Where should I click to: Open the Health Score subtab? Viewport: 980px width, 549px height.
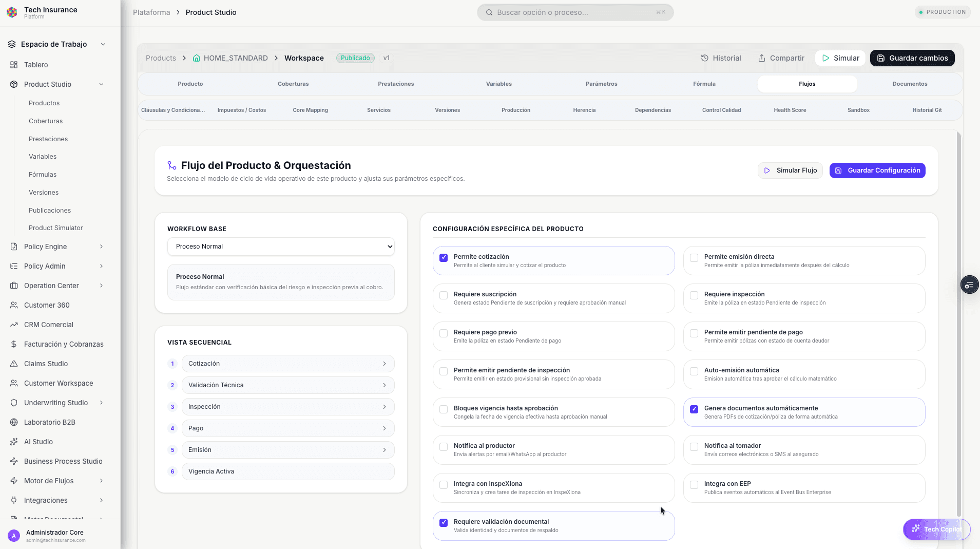point(790,110)
